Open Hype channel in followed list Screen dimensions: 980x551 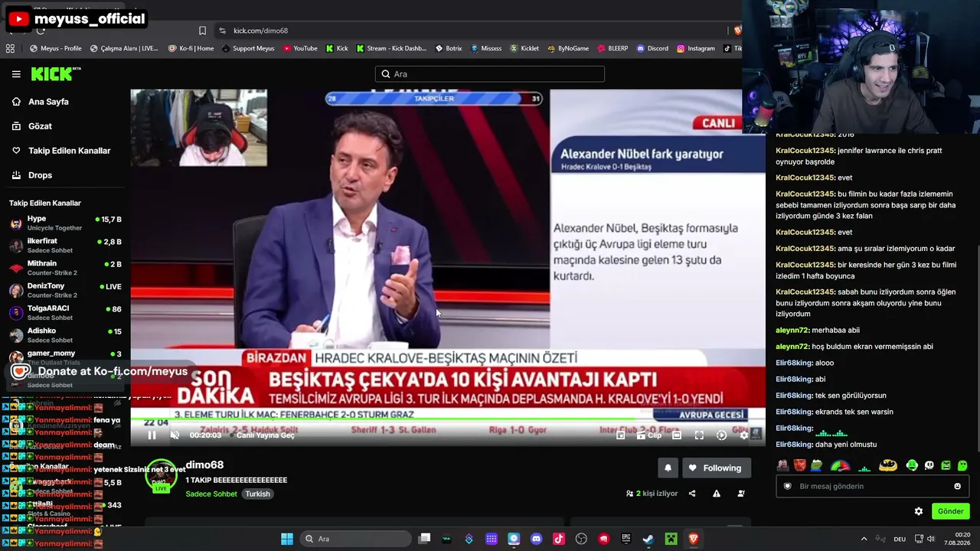[65, 223]
